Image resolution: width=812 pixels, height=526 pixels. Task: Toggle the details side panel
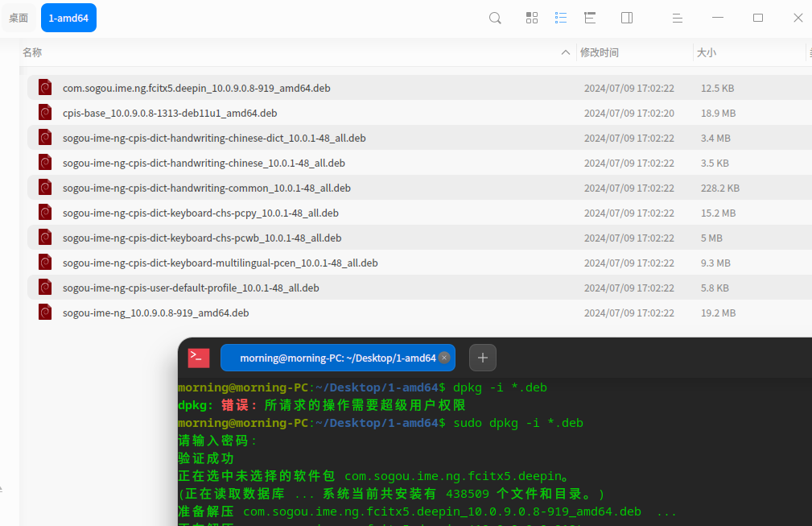coord(627,19)
